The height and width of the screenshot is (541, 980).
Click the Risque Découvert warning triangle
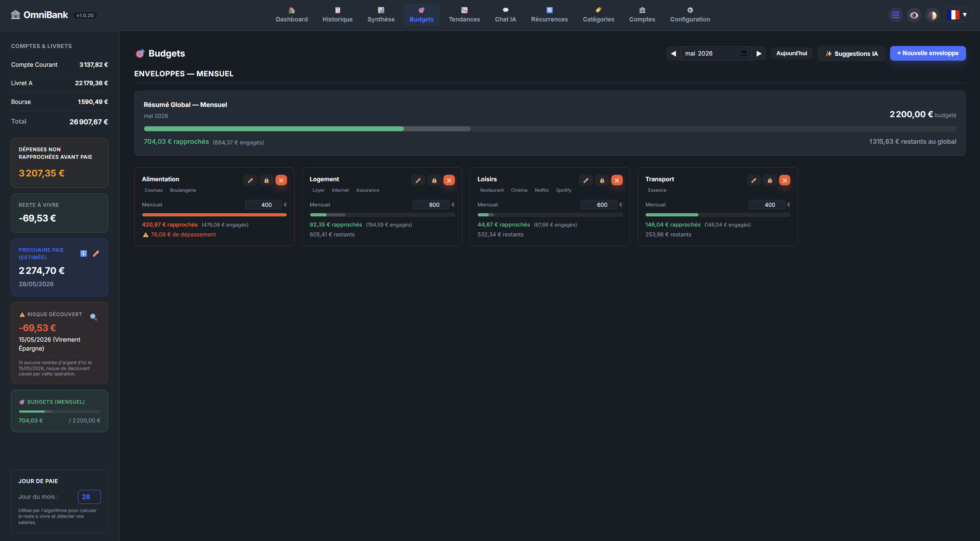pos(22,314)
